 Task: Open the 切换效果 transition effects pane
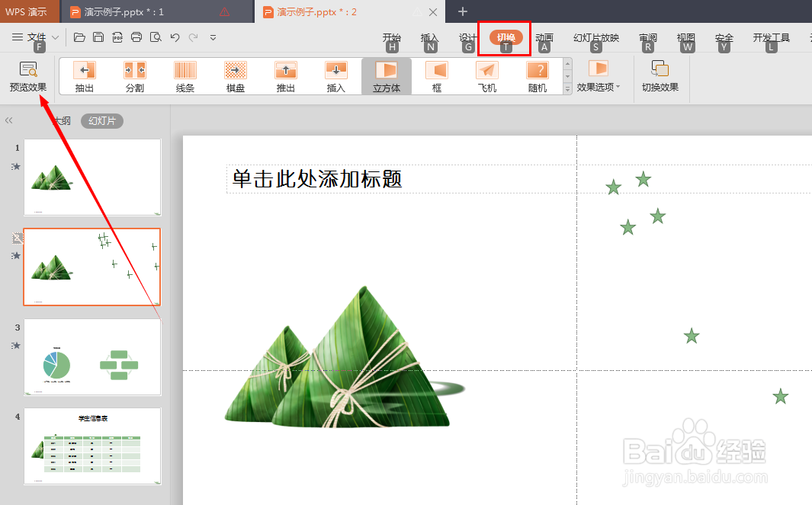point(660,76)
